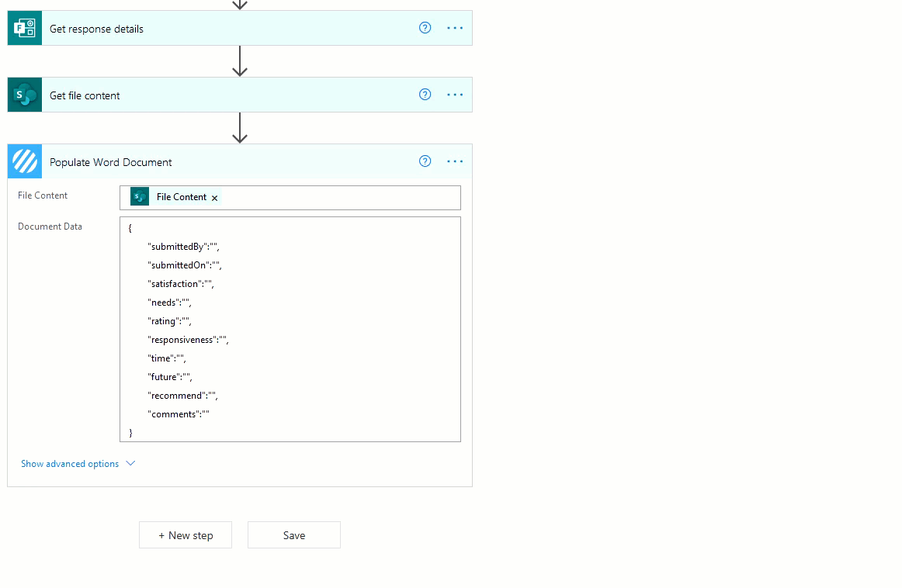This screenshot has height=588, width=902.
Task: Click the "recommend" line in Document Data
Action: point(183,396)
